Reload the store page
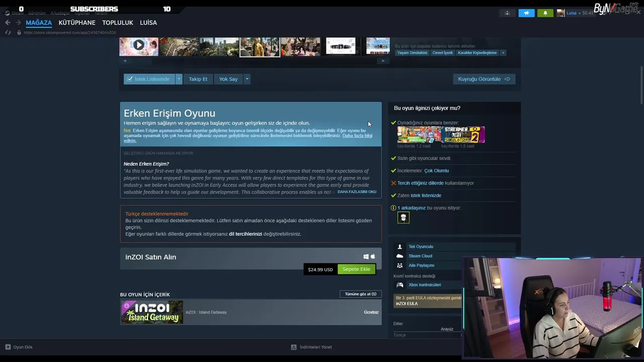Screen dimensions: 644x362 (8, 33)
